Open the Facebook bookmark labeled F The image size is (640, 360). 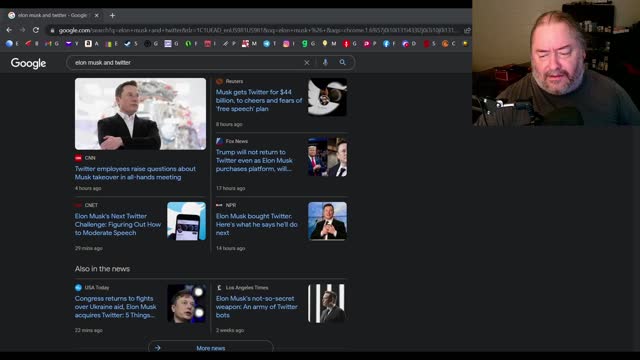(x=389, y=43)
